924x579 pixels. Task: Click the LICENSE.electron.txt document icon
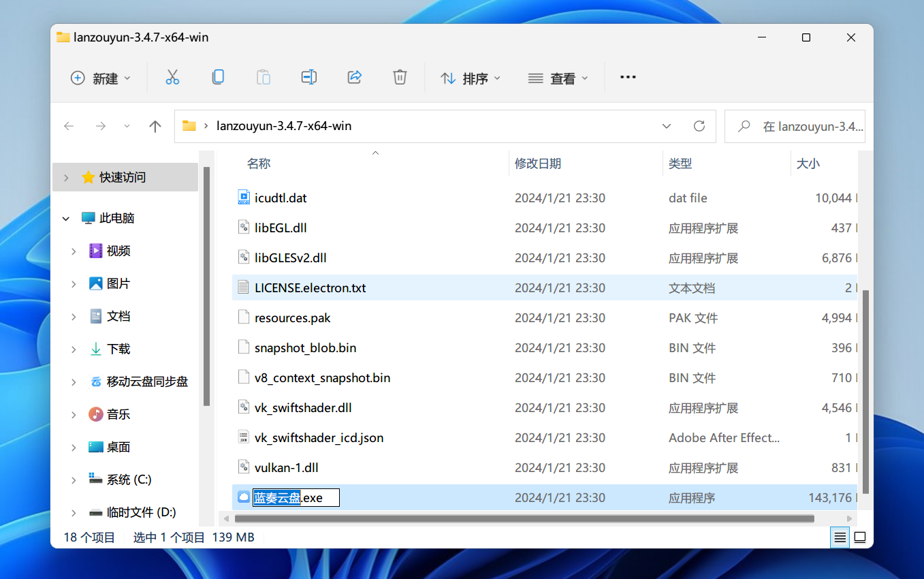click(244, 288)
